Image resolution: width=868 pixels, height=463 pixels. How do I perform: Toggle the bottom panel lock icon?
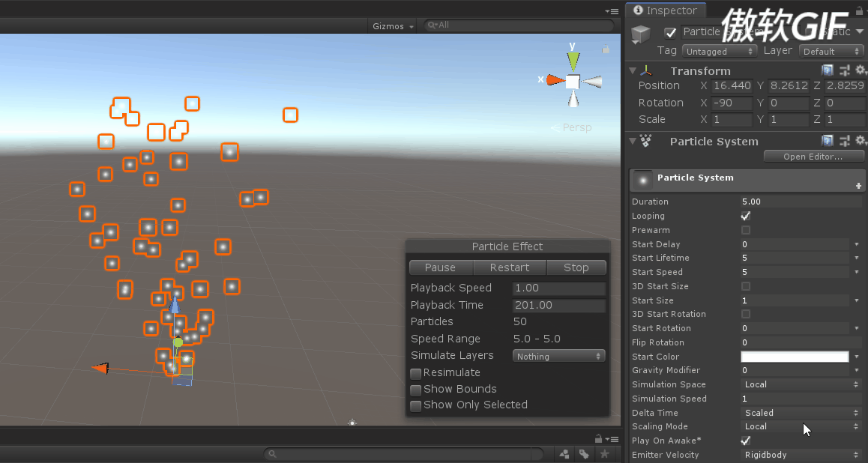coord(598,439)
